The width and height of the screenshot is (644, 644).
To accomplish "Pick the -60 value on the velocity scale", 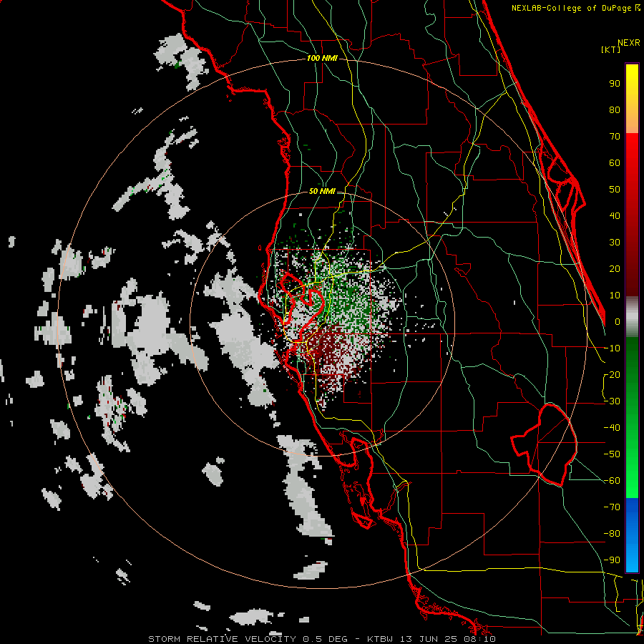I will click(x=612, y=481).
